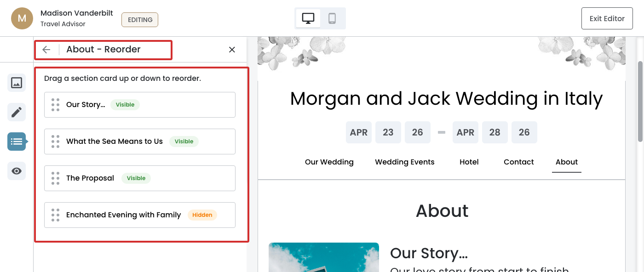Navigate to the Hotel tab
The width and height of the screenshot is (644, 272).
tap(469, 162)
